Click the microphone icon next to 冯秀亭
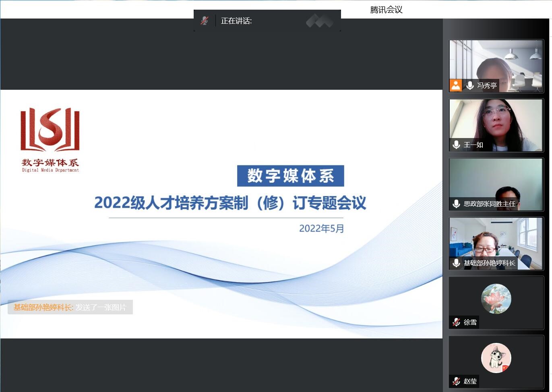The image size is (552, 392). [x=469, y=85]
